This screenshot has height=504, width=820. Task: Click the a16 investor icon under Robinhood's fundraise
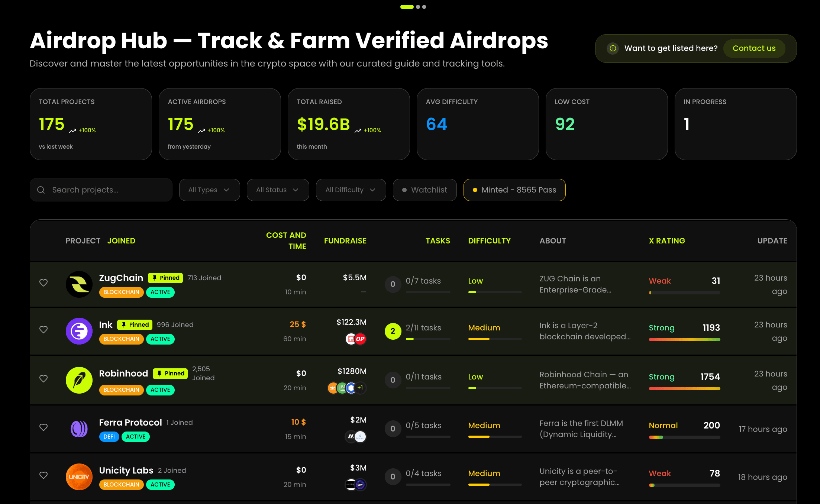point(332,388)
